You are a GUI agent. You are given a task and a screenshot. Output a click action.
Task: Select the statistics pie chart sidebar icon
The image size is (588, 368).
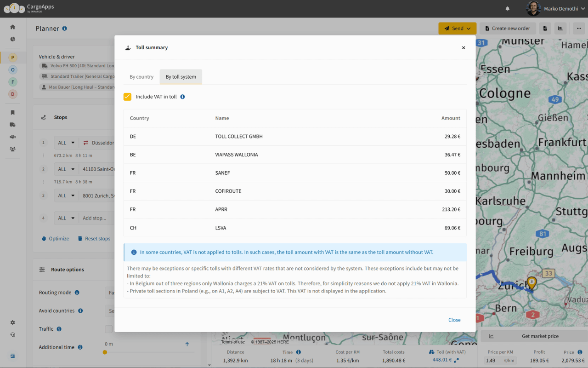click(12, 39)
